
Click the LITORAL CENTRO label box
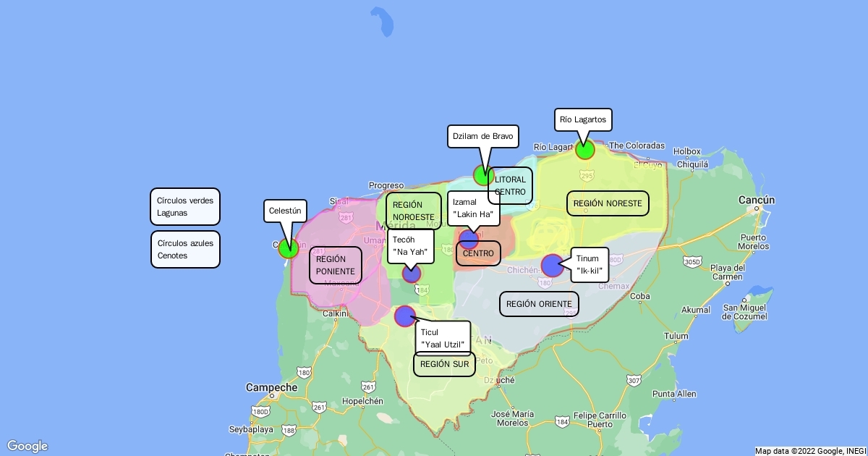point(510,186)
